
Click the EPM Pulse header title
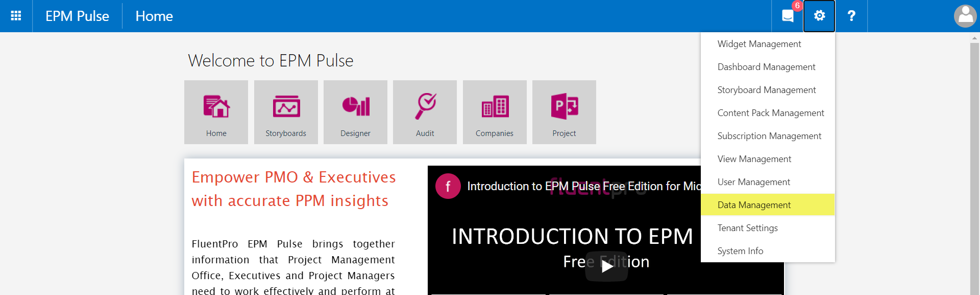tap(77, 16)
